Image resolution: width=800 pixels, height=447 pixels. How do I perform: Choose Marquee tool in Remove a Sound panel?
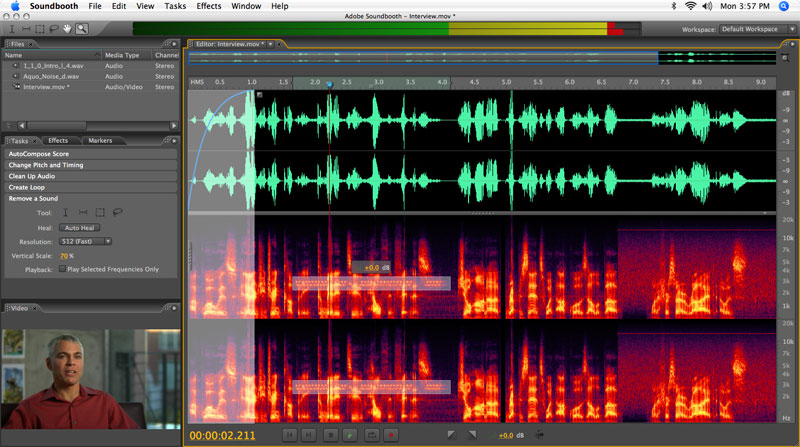tap(100, 212)
